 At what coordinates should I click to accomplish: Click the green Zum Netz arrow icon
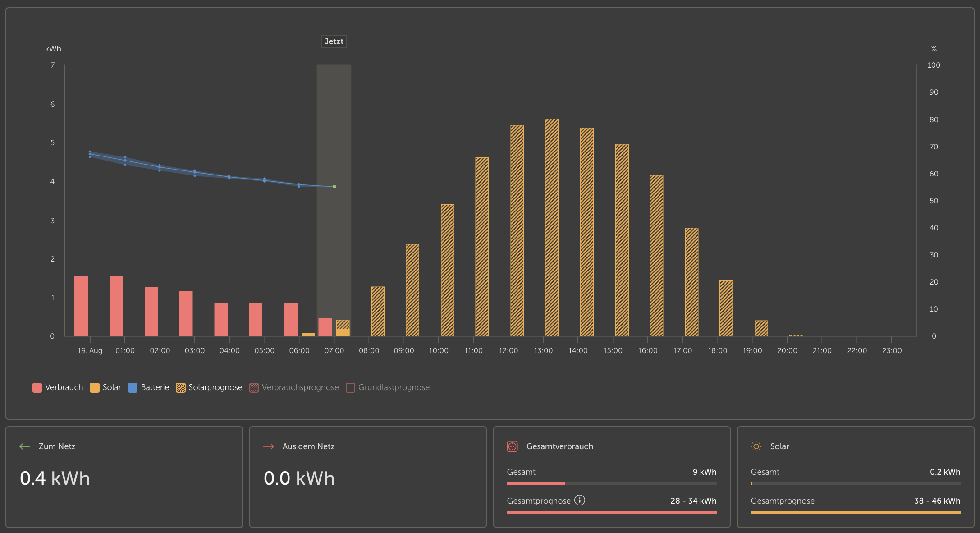click(x=25, y=446)
